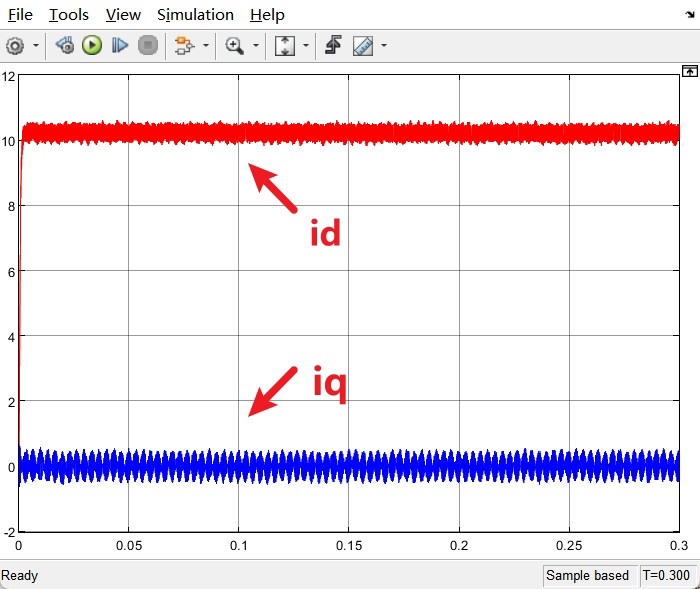Expand the measurements dropdown arrow
700x589 pixels.
[x=383, y=46]
